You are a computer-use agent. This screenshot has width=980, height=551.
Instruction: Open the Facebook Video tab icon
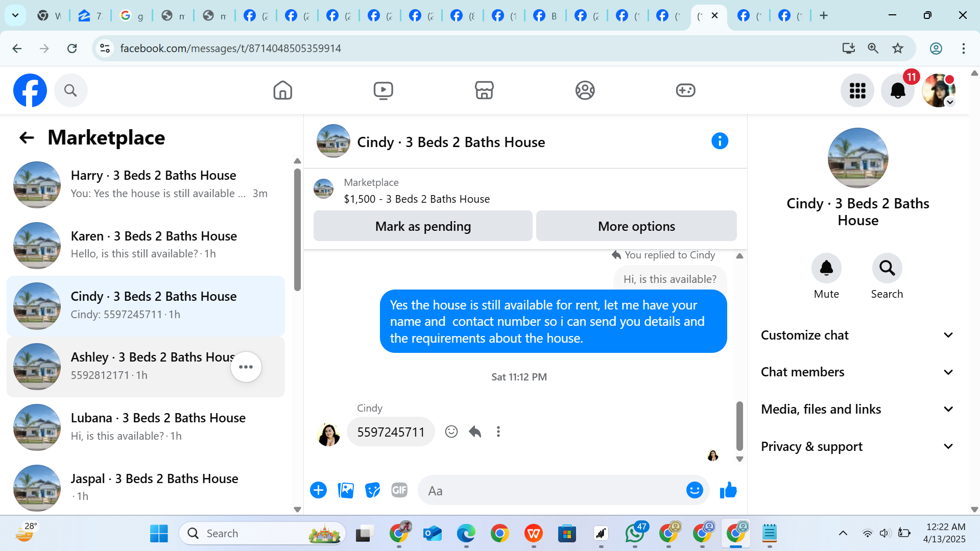(x=383, y=90)
